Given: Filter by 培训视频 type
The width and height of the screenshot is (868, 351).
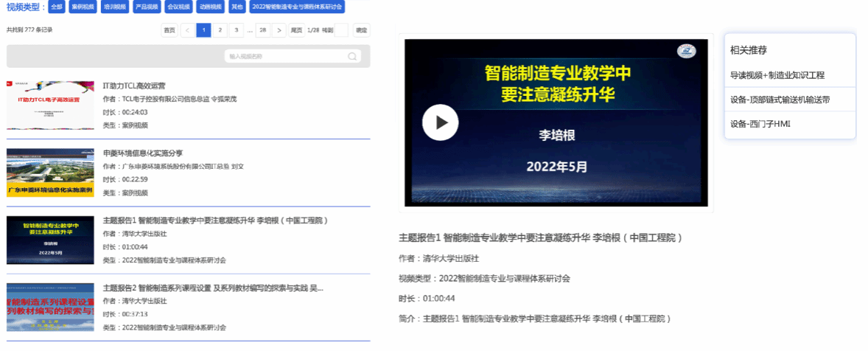Looking at the screenshot, I should [x=114, y=7].
